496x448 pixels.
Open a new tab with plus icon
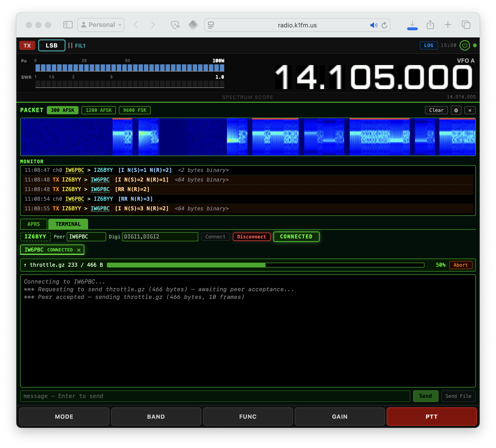click(448, 25)
